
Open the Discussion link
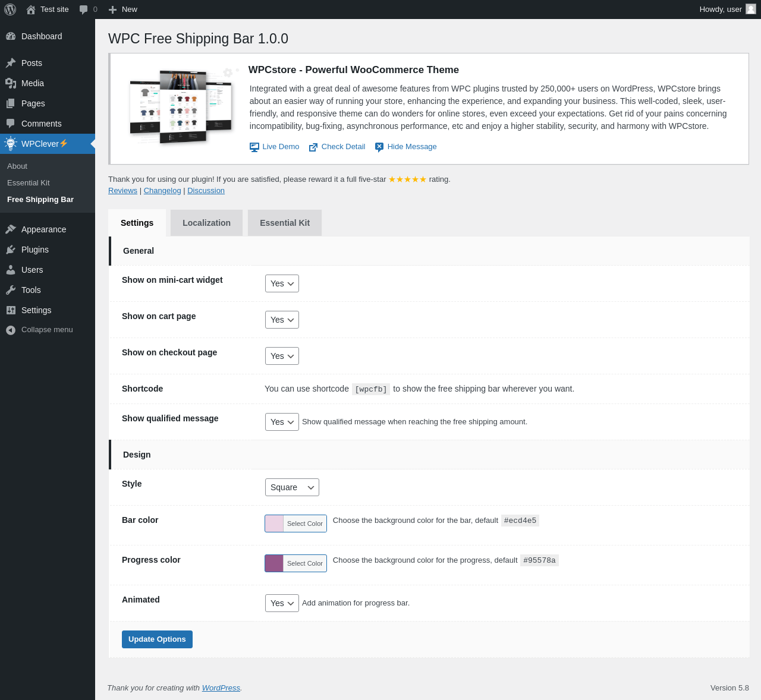pos(206,191)
